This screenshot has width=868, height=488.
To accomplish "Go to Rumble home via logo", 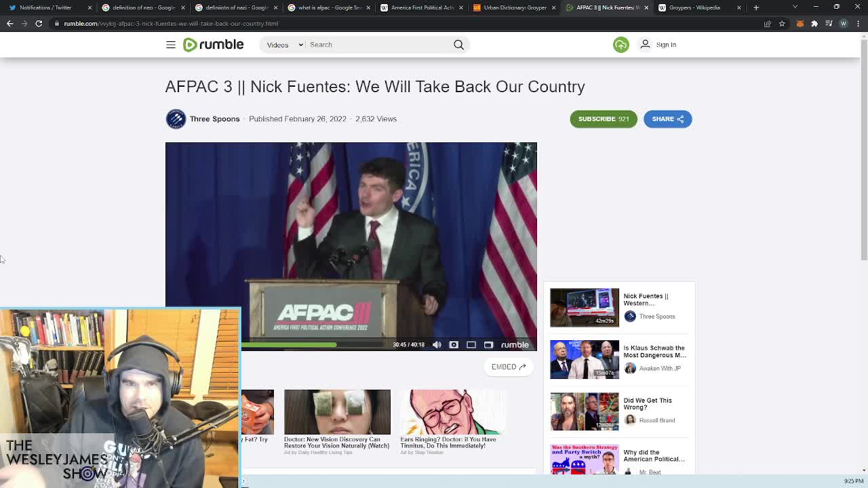I will click(x=213, y=45).
